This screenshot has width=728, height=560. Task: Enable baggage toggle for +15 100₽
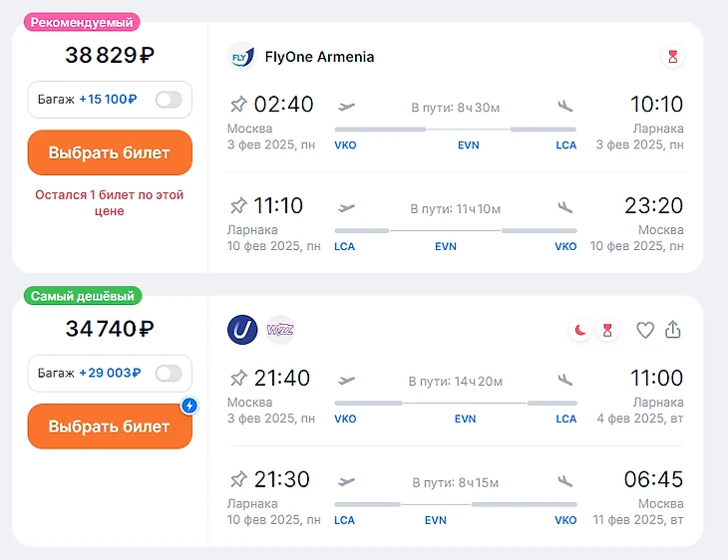click(x=169, y=100)
